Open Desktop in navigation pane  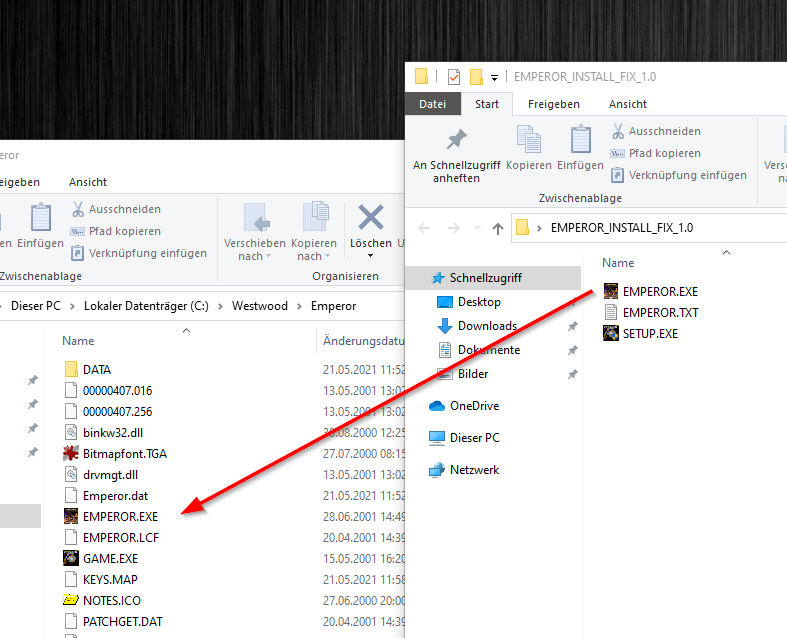pos(479,302)
